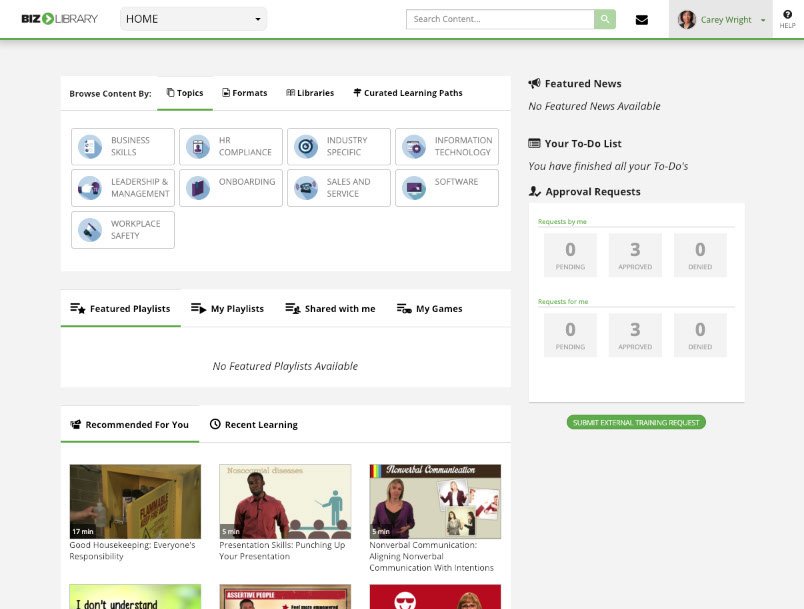804x609 pixels.
Task: Open the ONBOARDING topic label
Action: (247, 181)
